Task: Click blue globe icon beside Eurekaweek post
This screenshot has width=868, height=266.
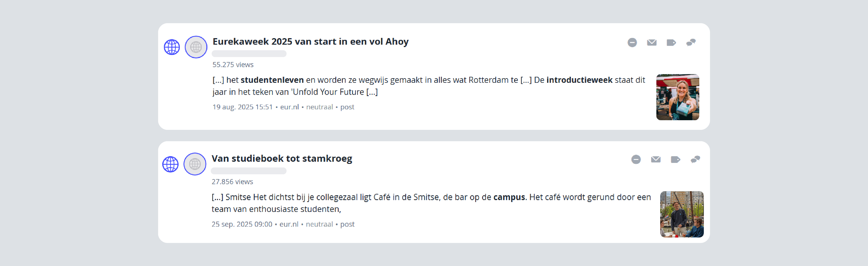Action: tap(172, 47)
